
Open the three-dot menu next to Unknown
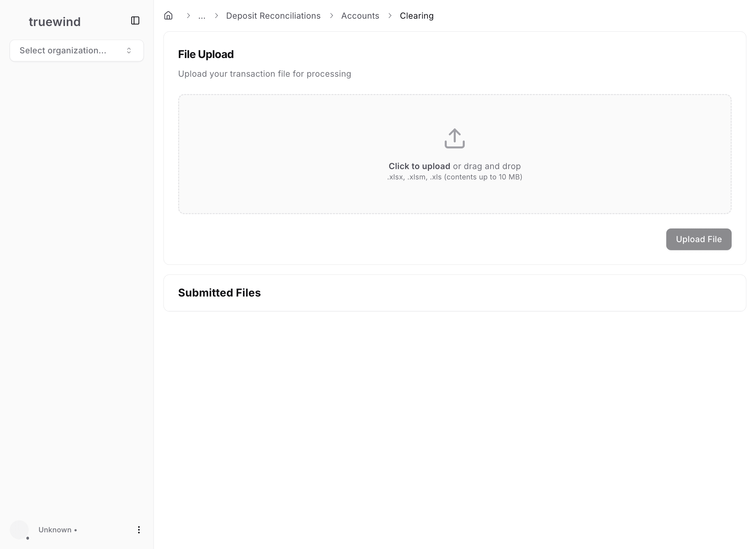(139, 530)
